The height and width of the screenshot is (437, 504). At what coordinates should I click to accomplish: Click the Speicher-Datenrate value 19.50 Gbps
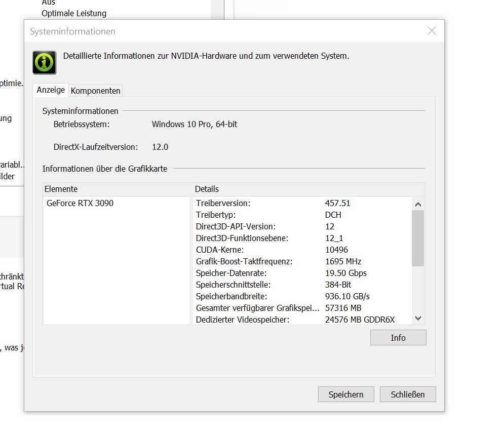346,273
